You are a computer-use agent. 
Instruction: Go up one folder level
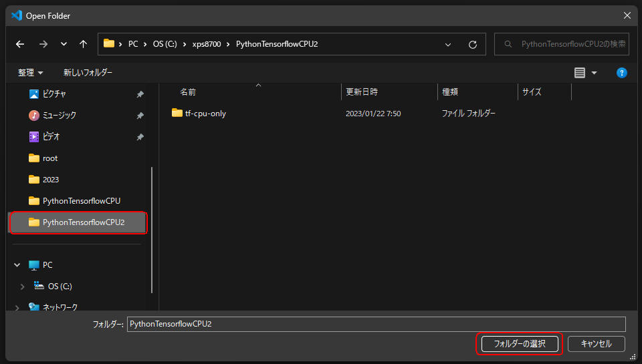click(83, 44)
